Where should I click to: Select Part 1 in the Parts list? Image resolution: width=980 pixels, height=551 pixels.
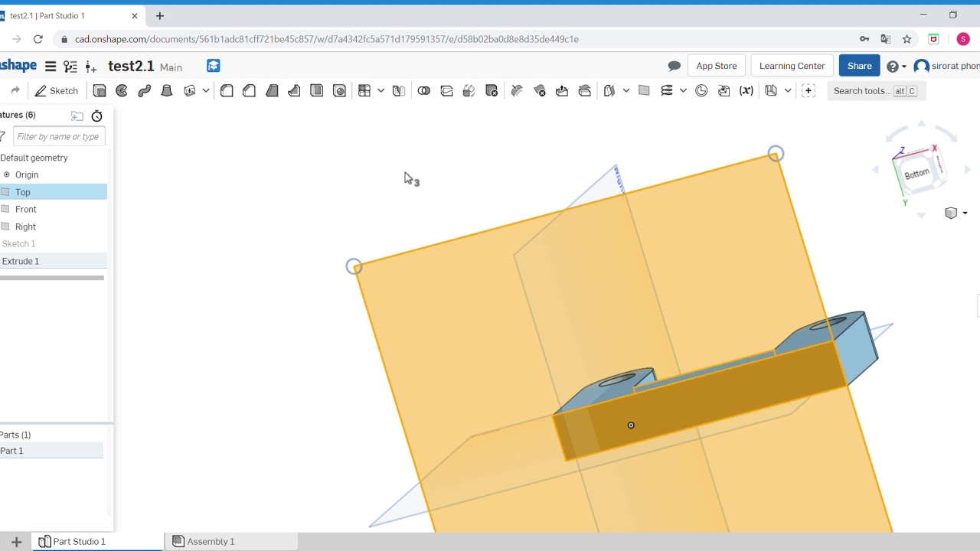point(51,451)
